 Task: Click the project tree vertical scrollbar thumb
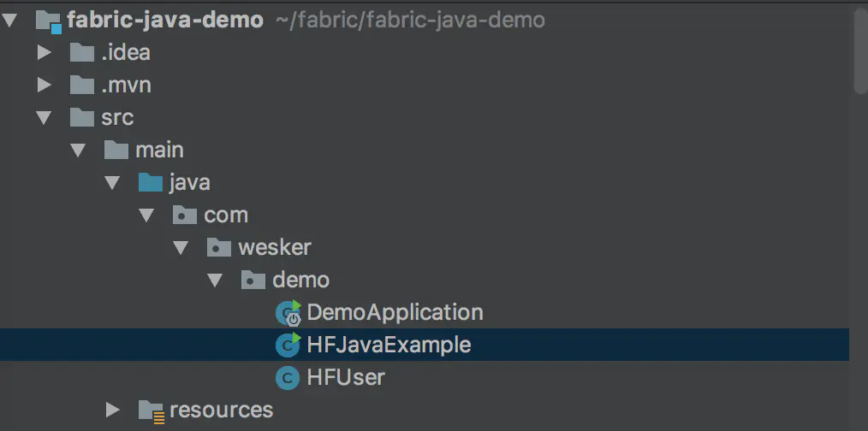pyautogui.click(x=861, y=52)
